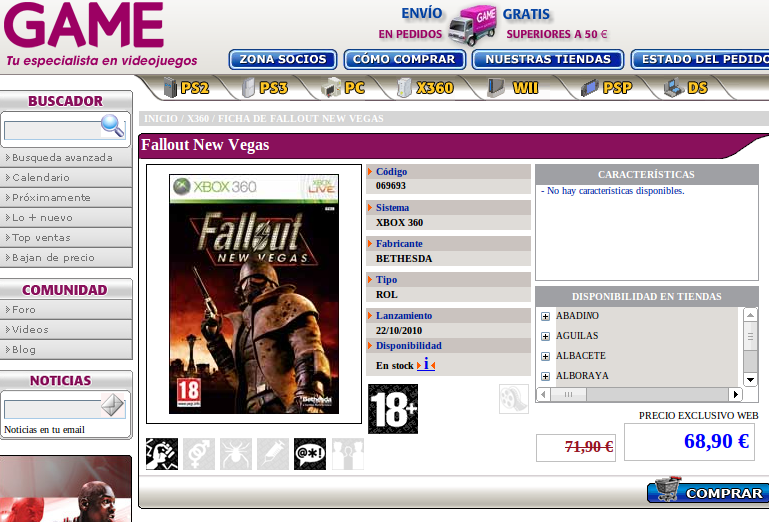769x522 pixels.
Task: Expand the ABADINO store entry
Action: point(545,316)
